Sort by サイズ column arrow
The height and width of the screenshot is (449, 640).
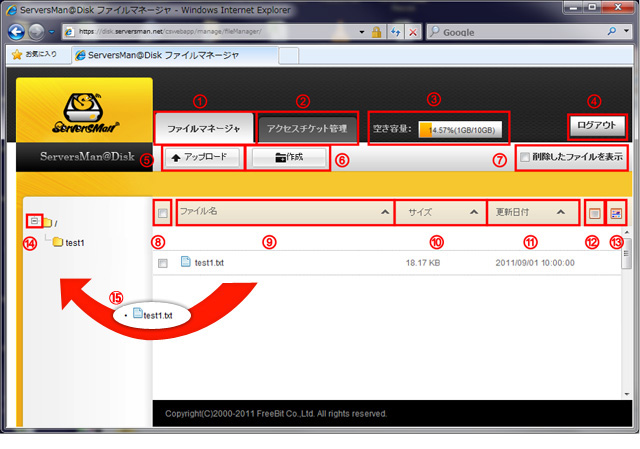(474, 212)
